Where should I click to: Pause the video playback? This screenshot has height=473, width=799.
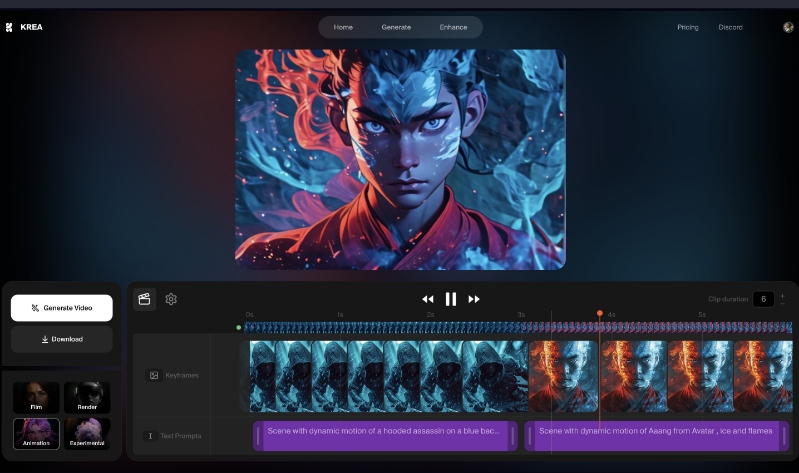tap(450, 299)
